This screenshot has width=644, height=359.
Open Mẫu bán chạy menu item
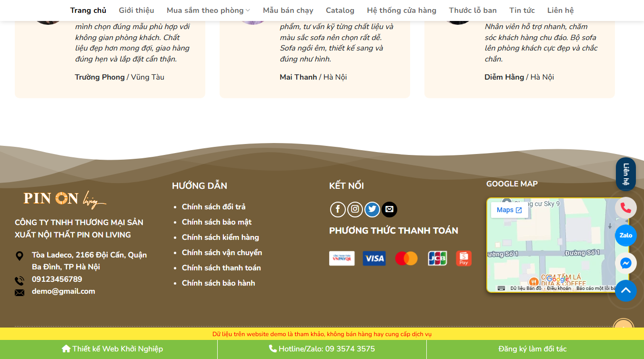[x=288, y=10]
